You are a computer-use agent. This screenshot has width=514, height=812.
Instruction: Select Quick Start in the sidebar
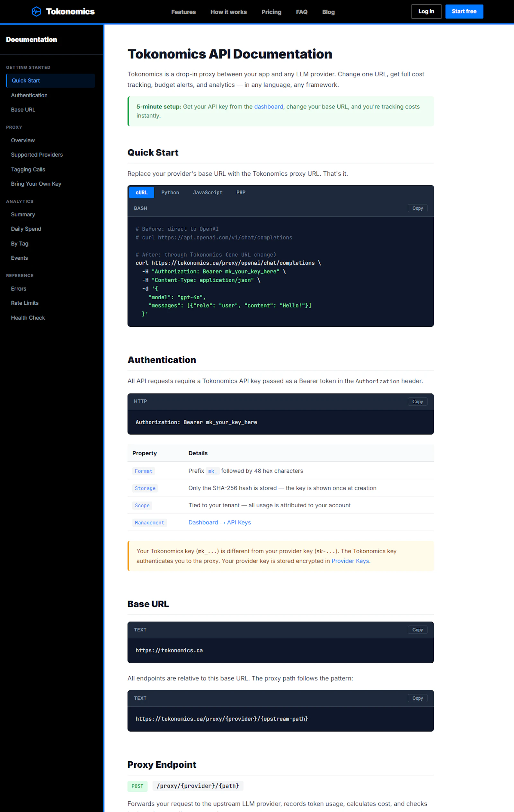[x=51, y=81]
